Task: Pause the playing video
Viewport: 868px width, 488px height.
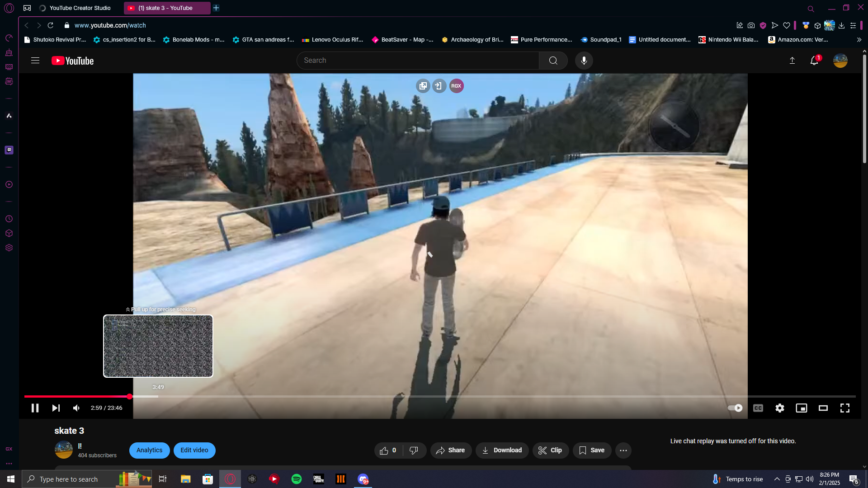Action: pyautogui.click(x=35, y=408)
